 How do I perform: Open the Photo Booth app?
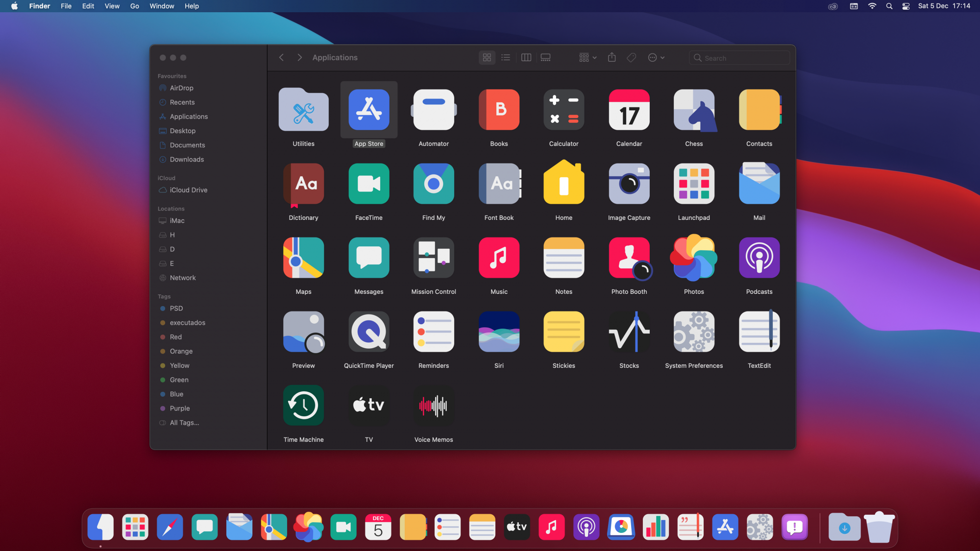[x=629, y=258]
